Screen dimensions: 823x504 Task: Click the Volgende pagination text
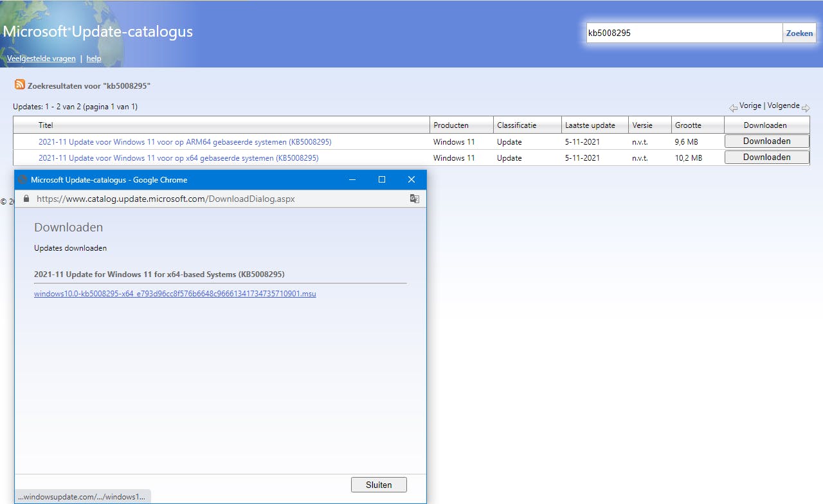click(783, 105)
